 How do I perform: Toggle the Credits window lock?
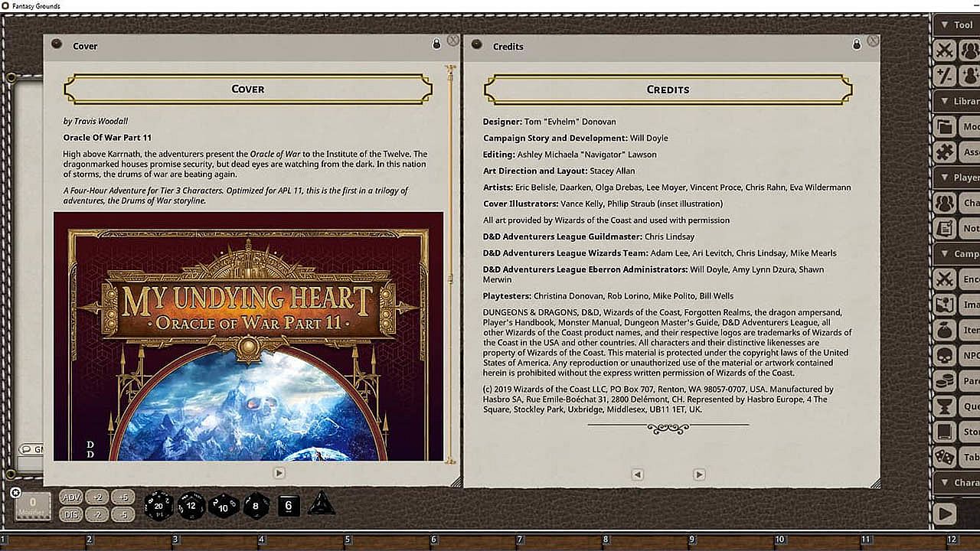pos(857,44)
